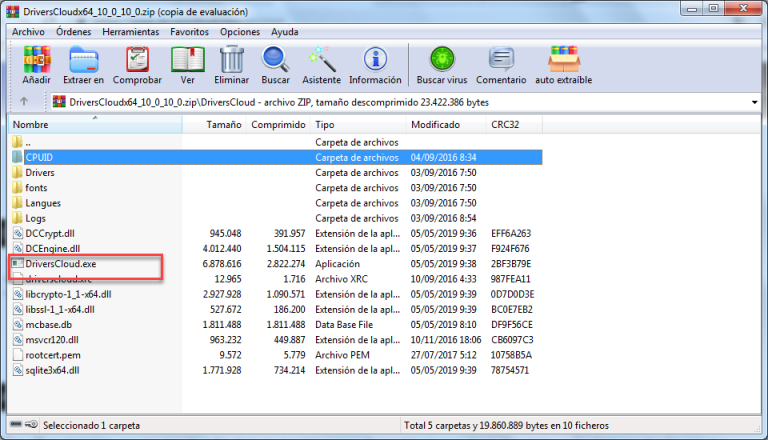Go up one folder level arrow
Viewport: 768px width, 440px height.
(24, 101)
